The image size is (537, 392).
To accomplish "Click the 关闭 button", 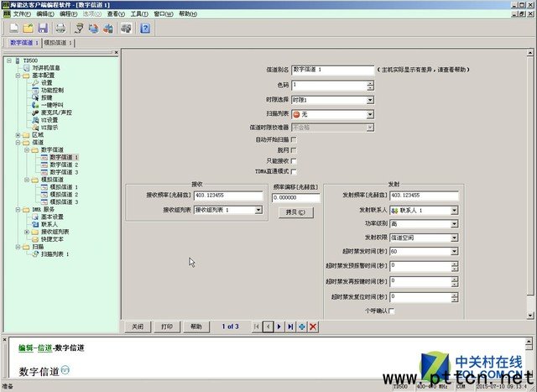I will (138, 326).
